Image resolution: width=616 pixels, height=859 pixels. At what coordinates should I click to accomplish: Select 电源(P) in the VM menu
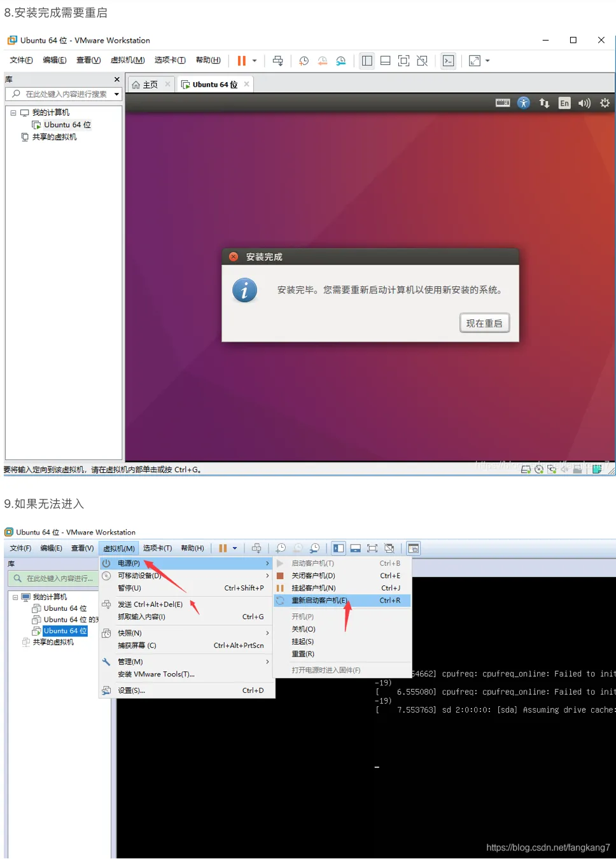pyautogui.click(x=186, y=563)
